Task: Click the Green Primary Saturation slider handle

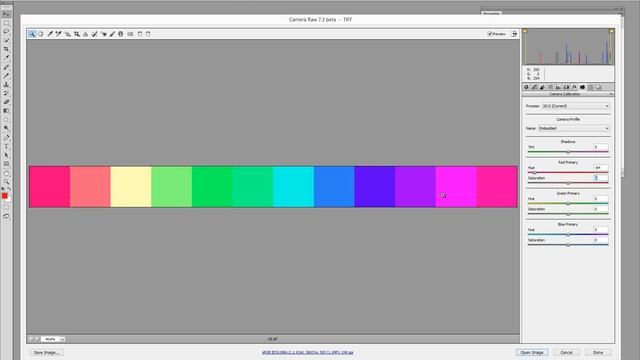Action: (x=568, y=214)
